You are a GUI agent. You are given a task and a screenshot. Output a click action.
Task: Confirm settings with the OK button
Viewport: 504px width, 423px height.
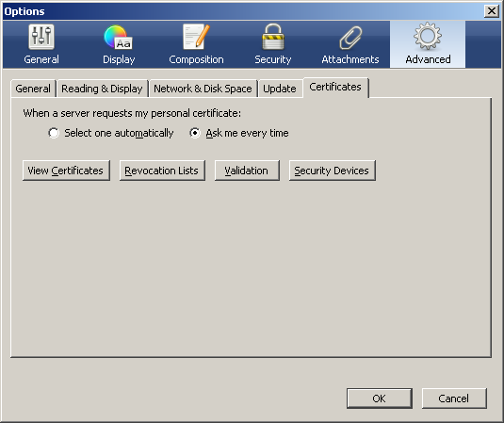coord(380,399)
